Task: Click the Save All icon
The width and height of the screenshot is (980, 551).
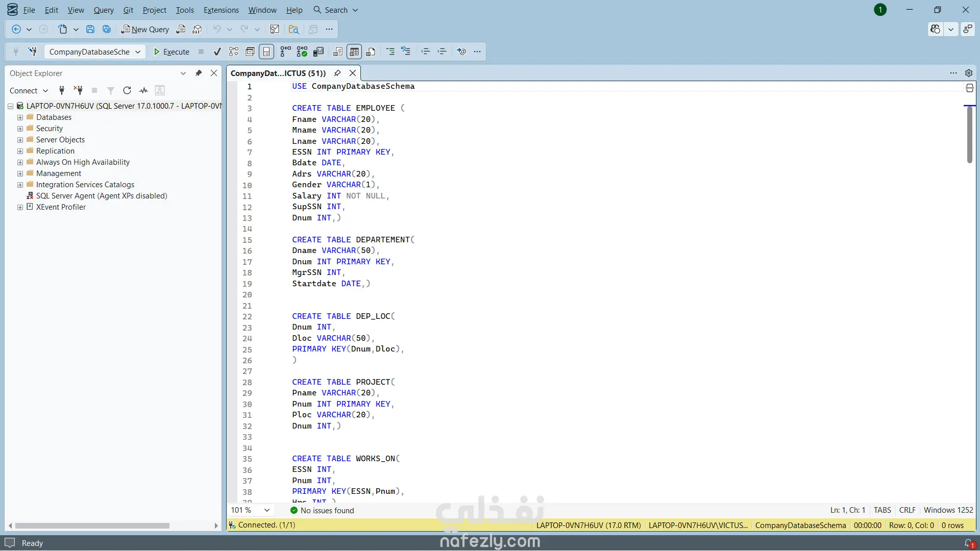Action: tap(107, 30)
